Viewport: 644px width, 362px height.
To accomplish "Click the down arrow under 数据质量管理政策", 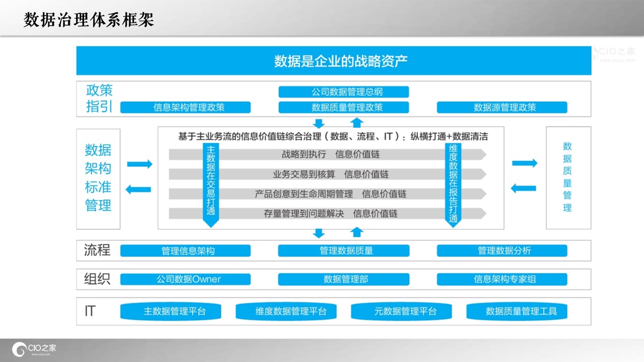I will pyautogui.click(x=318, y=123).
